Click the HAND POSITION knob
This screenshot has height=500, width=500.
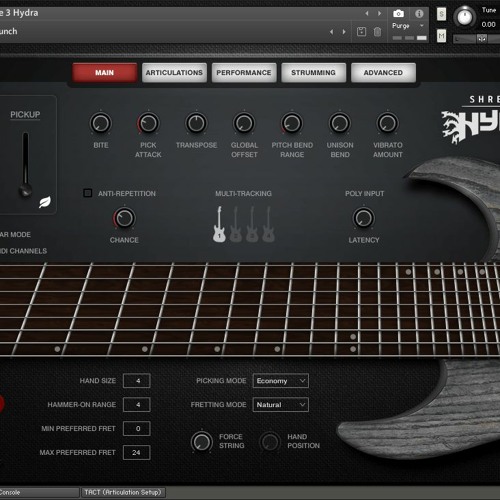[270, 442]
